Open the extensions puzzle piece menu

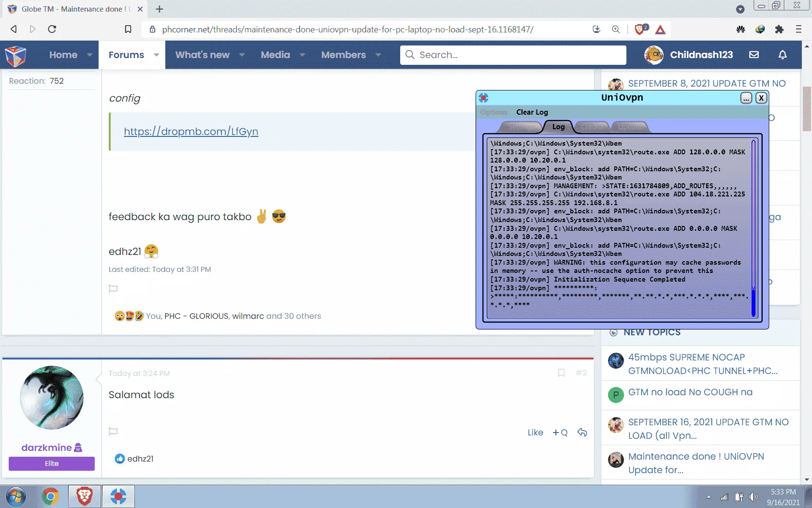[x=779, y=30]
